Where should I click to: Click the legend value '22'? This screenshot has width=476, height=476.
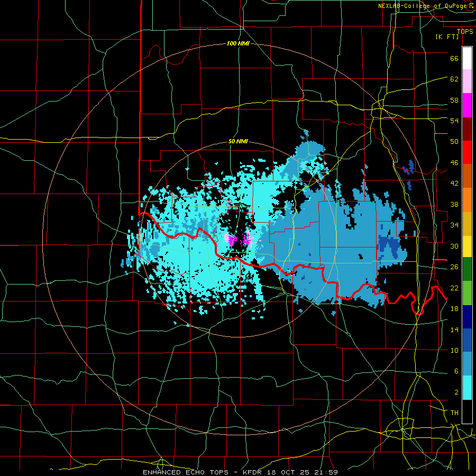pyautogui.click(x=454, y=288)
